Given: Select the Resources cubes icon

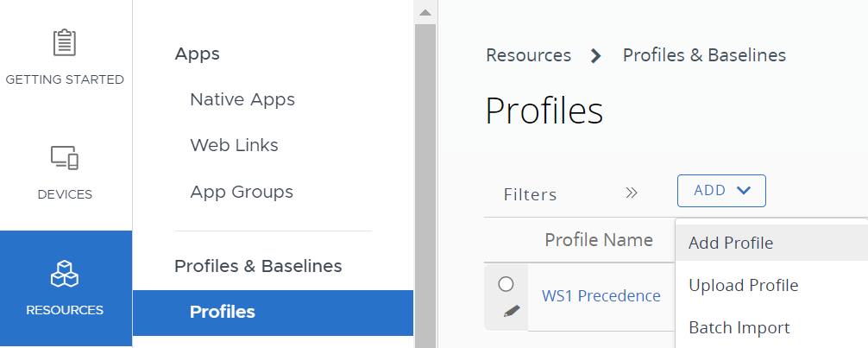Looking at the screenshot, I should [65, 275].
